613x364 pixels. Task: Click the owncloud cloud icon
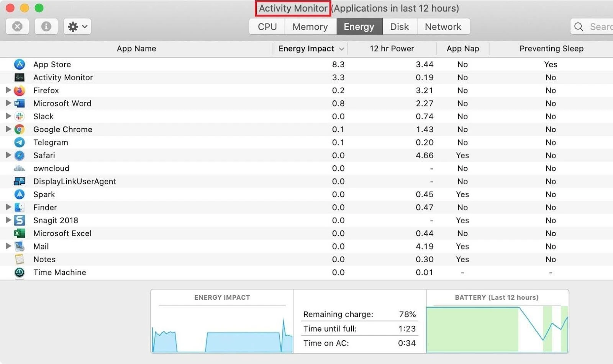click(x=19, y=168)
